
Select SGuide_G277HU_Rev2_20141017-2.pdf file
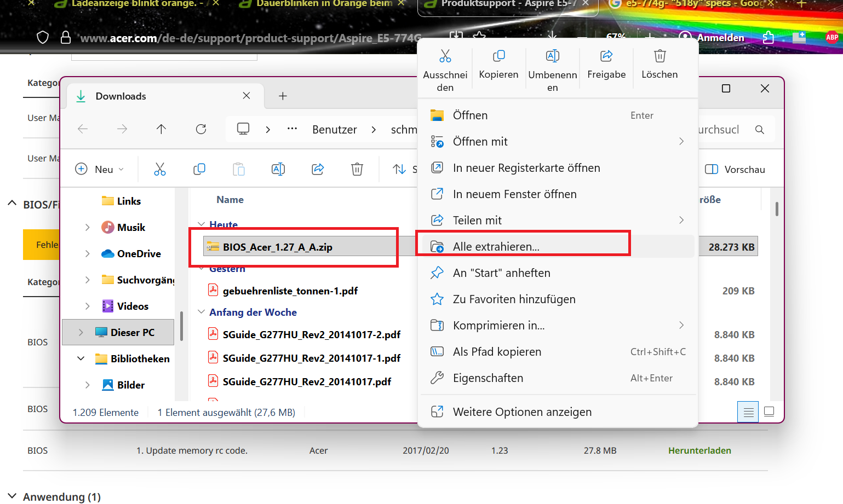tap(312, 335)
